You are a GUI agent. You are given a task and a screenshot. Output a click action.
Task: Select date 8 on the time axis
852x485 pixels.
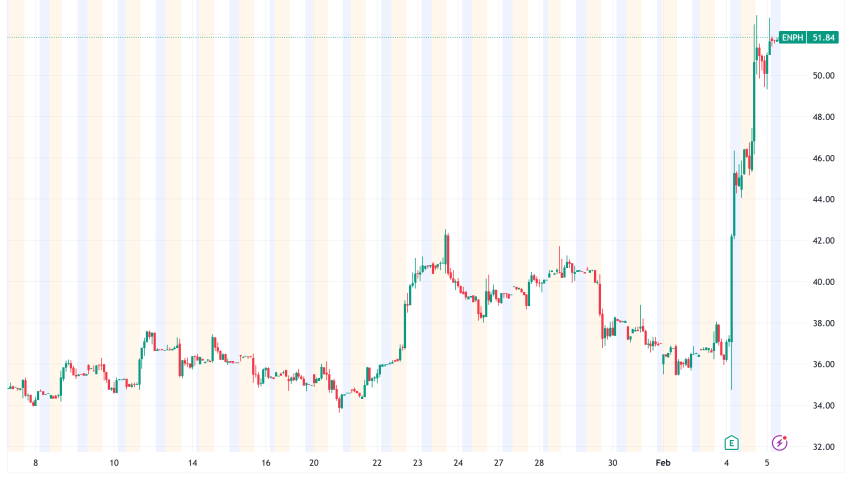[35, 464]
